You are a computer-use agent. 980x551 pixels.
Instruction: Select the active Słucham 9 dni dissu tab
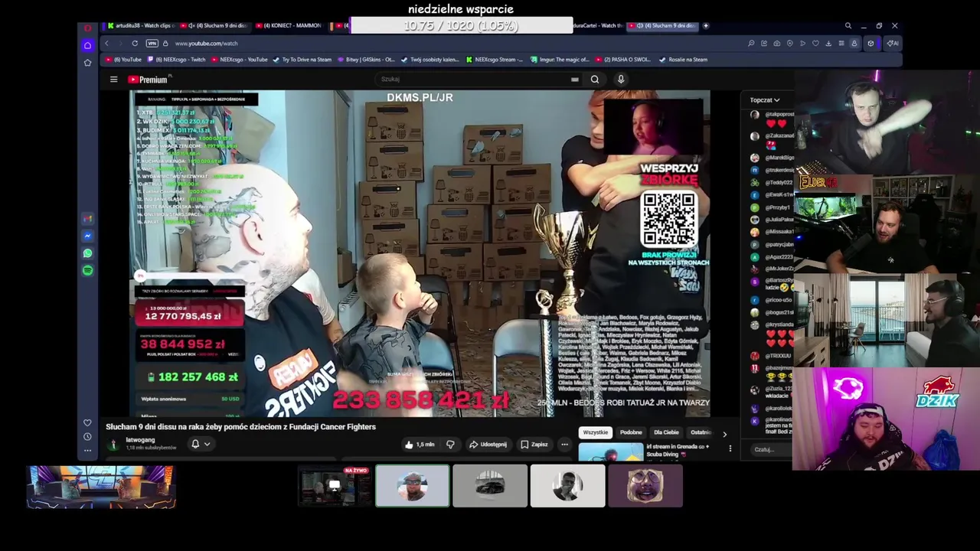click(x=663, y=26)
